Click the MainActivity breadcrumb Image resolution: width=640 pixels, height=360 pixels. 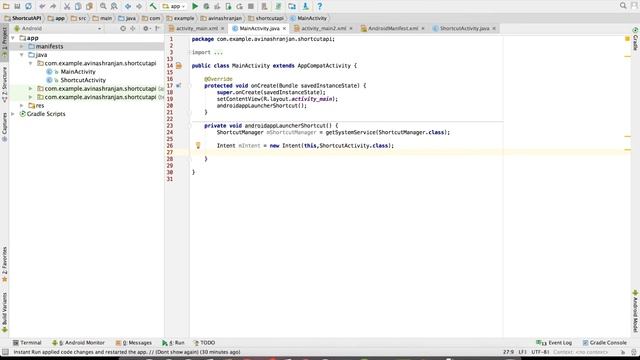point(308,18)
